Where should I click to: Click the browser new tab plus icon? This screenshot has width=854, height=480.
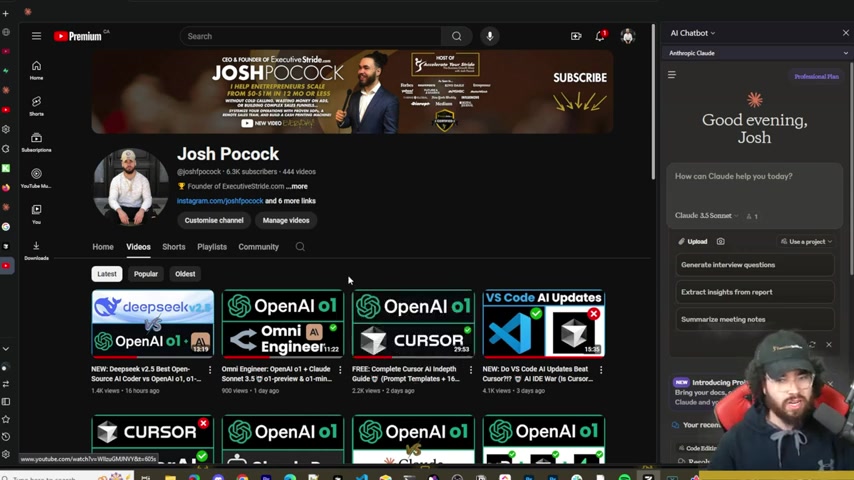(x=5, y=14)
